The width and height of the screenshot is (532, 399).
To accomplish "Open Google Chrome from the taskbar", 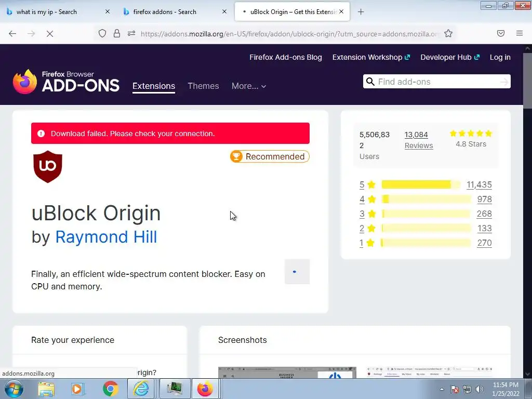I will pos(110,389).
